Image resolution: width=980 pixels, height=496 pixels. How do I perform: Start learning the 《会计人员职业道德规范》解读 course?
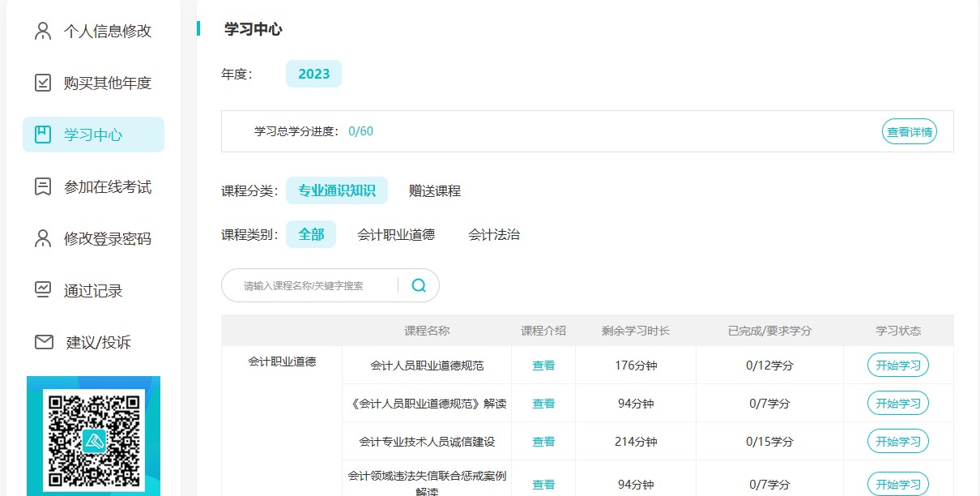[x=897, y=404]
